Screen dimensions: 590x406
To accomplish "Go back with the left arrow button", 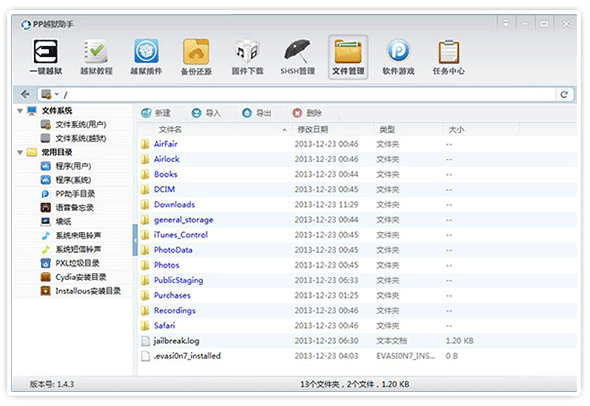I will coord(25,94).
